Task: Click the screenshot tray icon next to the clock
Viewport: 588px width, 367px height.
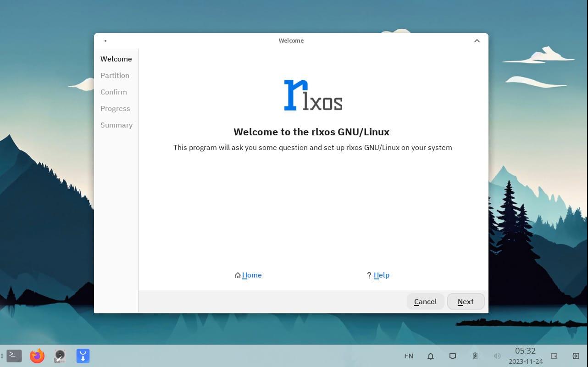Action: point(553,356)
